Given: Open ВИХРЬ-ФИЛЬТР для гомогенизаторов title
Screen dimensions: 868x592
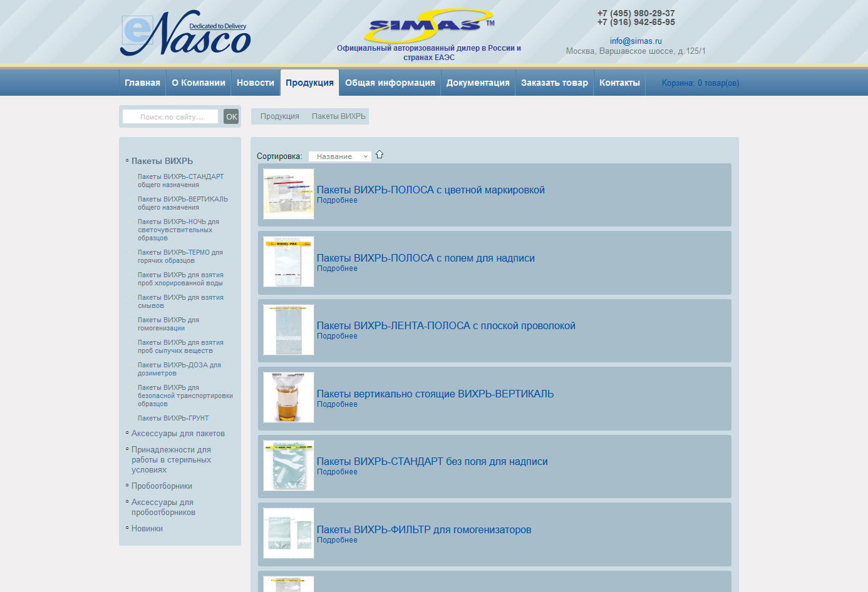Looking at the screenshot, I should pyautogui.click(x=424, y=529).
